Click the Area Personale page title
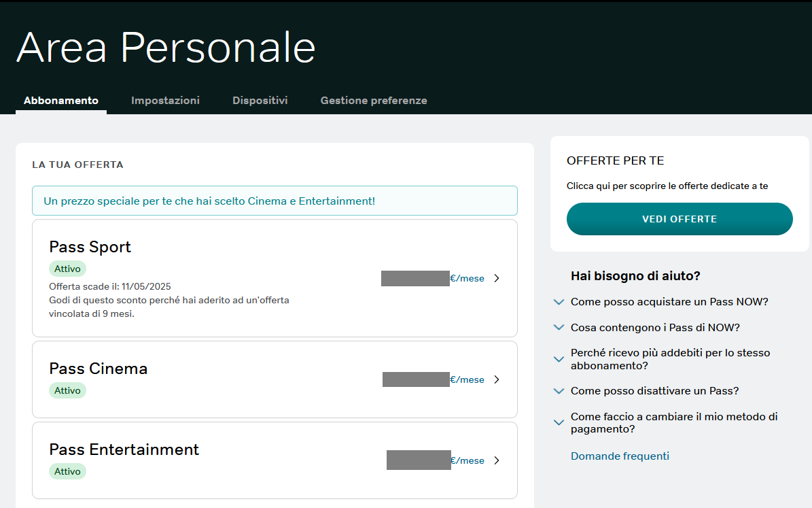 click(166, 47)
